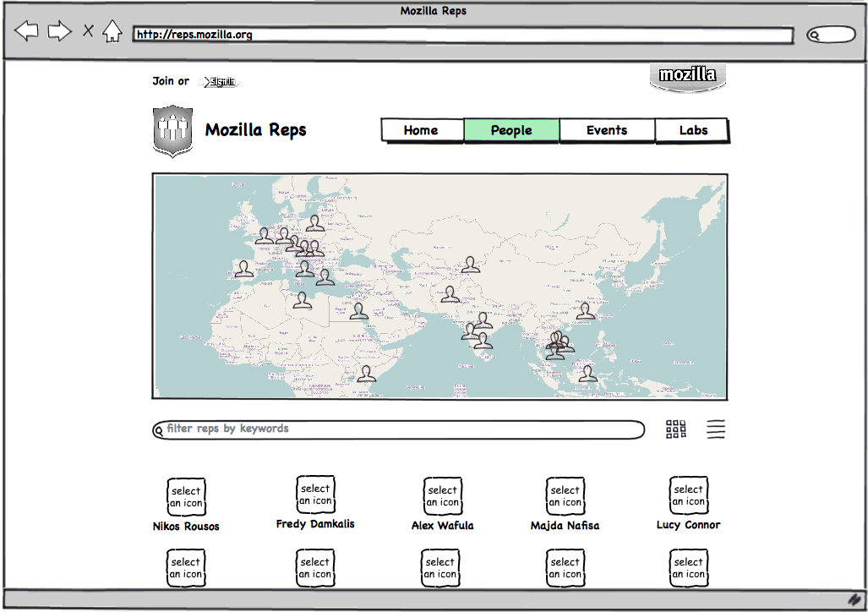The width and height of the screenshot is (868, 612).
Task: Click the mozilla tab logo
Action: tap(687, 77)
